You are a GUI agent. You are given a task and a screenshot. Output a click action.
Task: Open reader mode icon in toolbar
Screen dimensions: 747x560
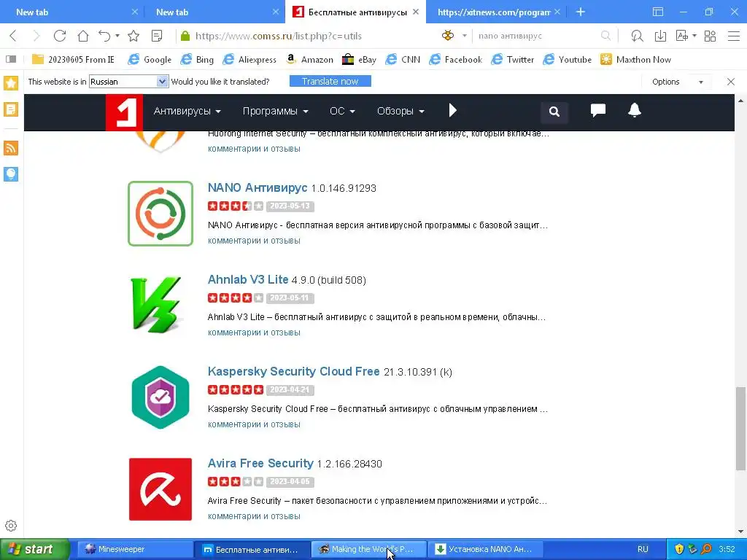pos(157,36)
